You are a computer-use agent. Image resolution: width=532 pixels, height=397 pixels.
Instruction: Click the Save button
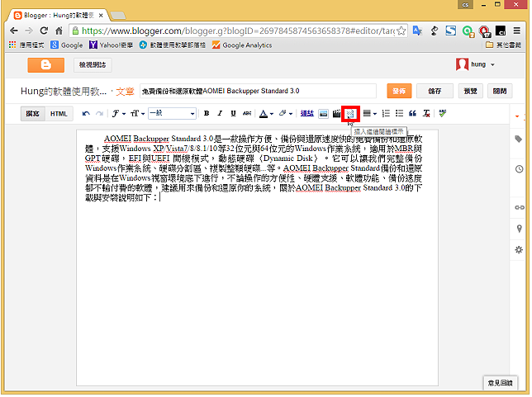435,91
